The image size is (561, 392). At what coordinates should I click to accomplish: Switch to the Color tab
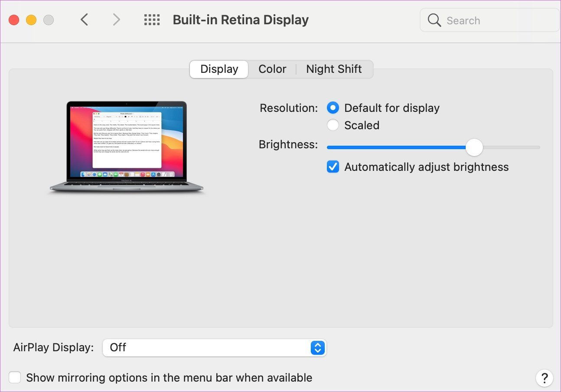(272, 69)
